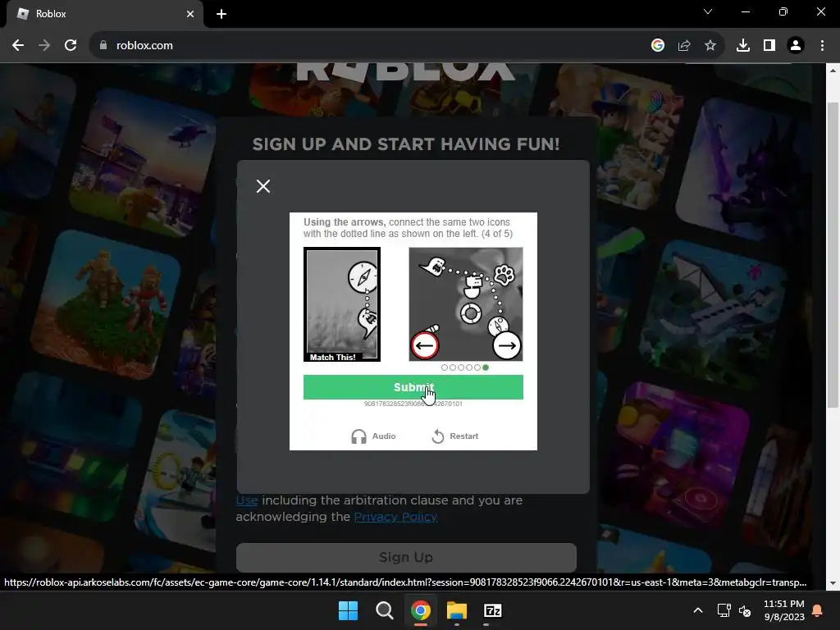The image size is (840, 630).
Task: Open Chrome three-dot menu
Action: pyautogui.click(x=822, y=46)
